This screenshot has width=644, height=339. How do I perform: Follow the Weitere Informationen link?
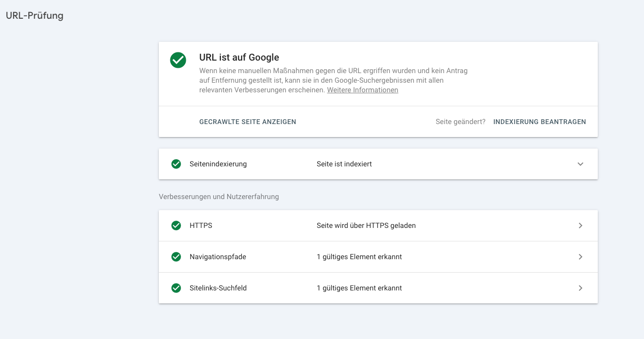(x=362, y=90)
